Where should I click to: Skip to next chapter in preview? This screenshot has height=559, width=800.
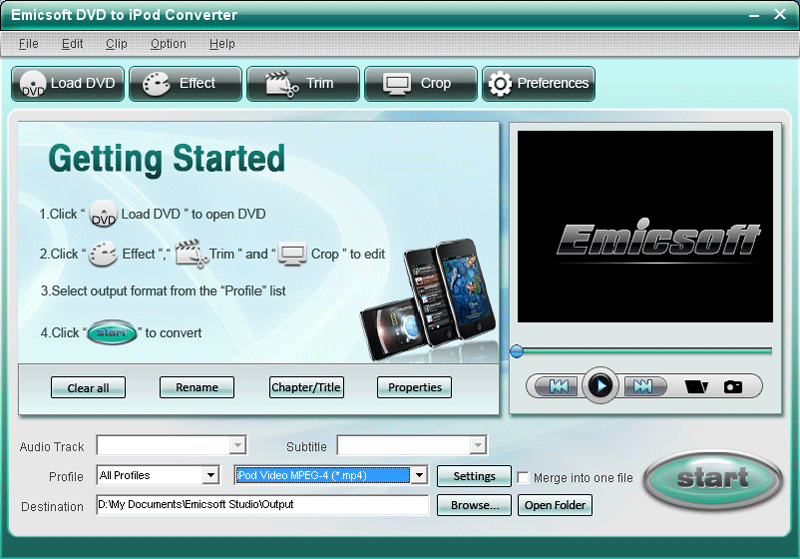643,386
